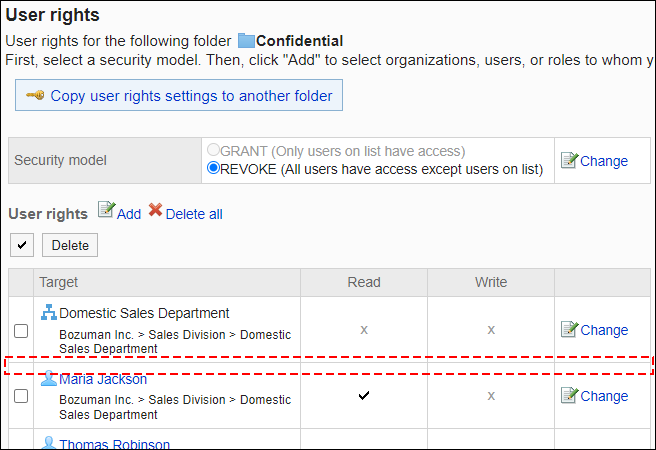The height and width of the screenshot is (450, 656).
Task: Click the key icon beside Copy user rights
Action: click(x=35, y=95)
